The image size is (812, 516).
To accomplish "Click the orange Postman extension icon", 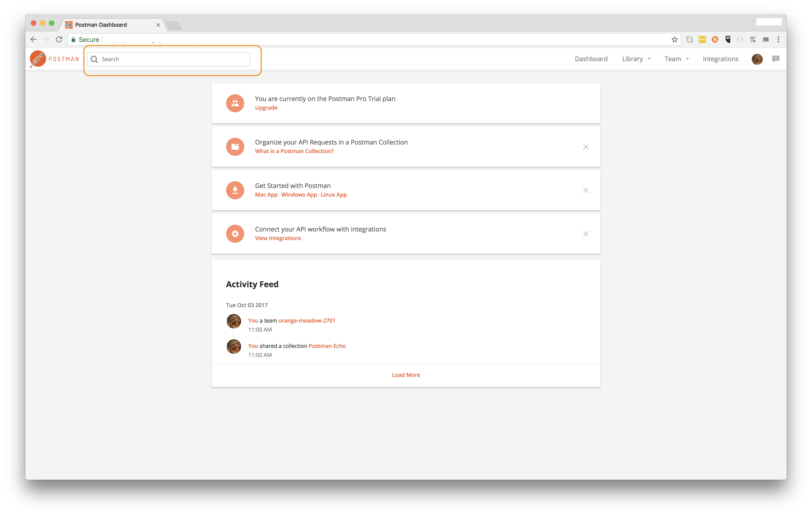I will tap(715, 39).
